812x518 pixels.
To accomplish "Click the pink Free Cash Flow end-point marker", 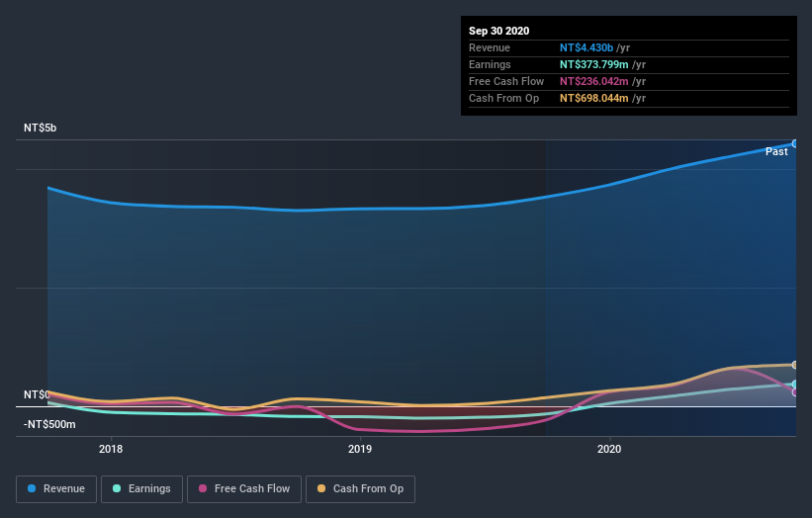I will pos(795,392).
